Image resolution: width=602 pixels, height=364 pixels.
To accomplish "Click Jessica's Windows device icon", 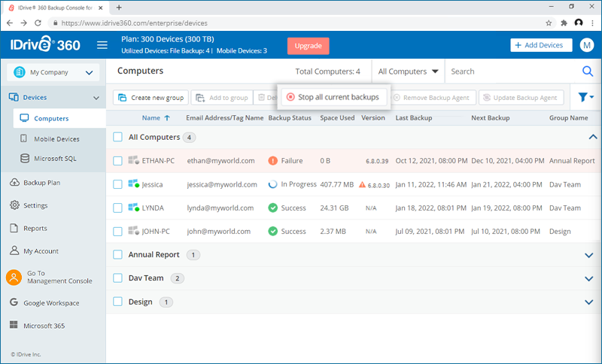I will click(x=134, y=184).
